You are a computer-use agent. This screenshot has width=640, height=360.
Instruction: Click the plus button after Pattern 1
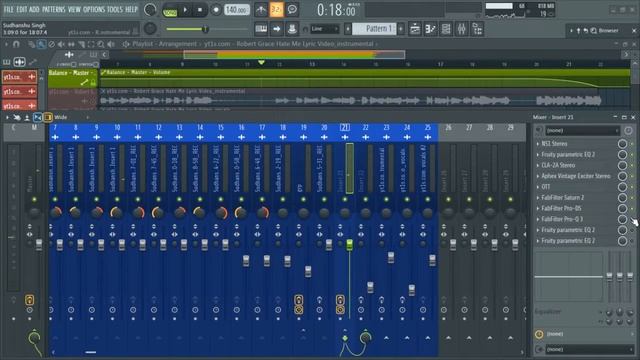coord(401,29)
